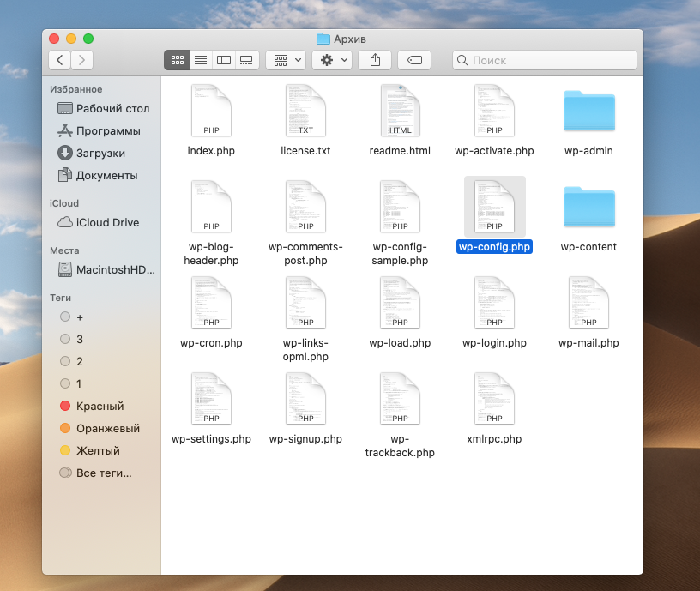
Task: Click the wp-admin name label
Action: pyautogui.click(x=588, y=151)
